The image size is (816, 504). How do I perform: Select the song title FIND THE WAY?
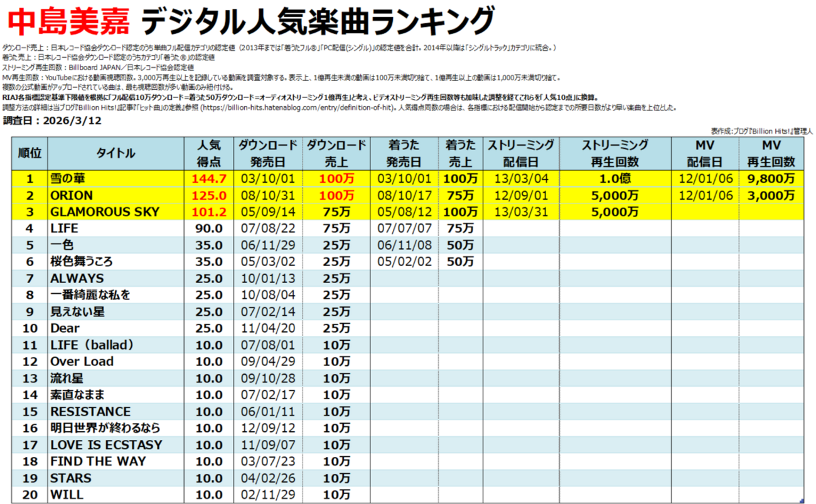click(x=99, y=461)
